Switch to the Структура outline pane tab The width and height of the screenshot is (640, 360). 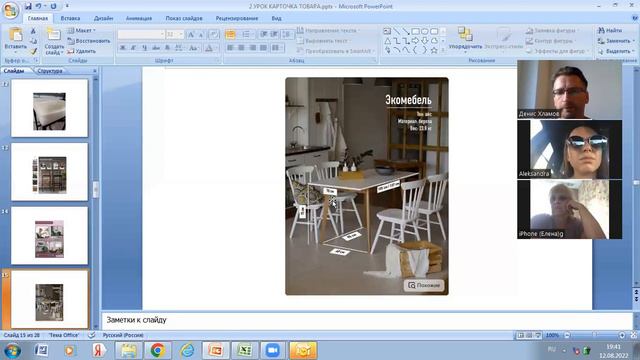coord(49,71)
